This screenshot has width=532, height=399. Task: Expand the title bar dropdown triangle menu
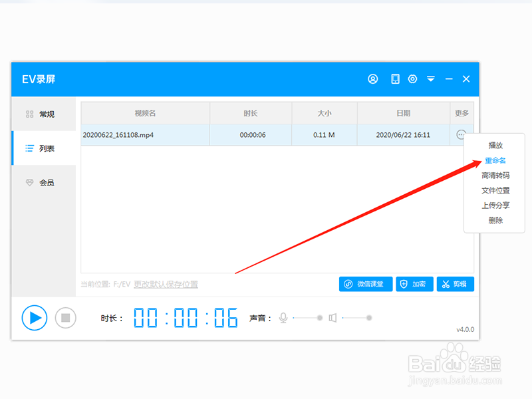click(431, 79)
